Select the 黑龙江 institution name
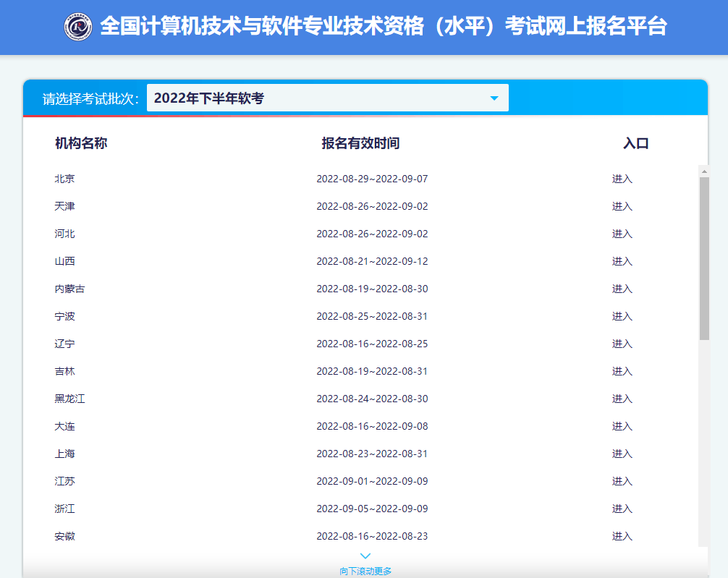The image size is (728, 578). [x=69, y=399]
